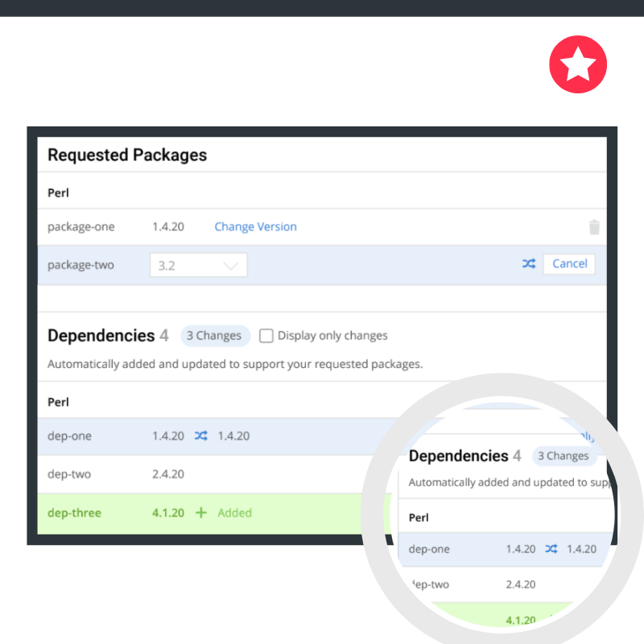Open the package-two version dropdown
Screen dimensions: 644x644
pos(198,266)
